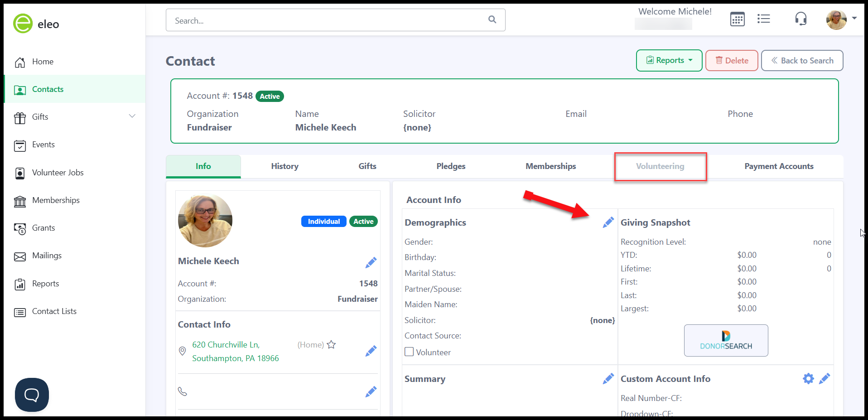Open Custom Account Info gear settings

(808, 378)
